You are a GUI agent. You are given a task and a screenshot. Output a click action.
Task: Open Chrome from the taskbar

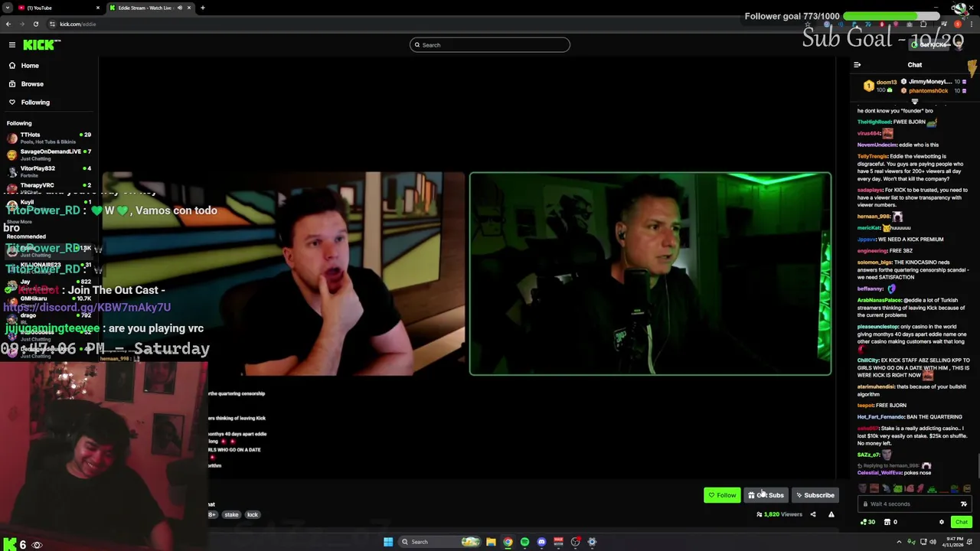click(x=508, y=542)
